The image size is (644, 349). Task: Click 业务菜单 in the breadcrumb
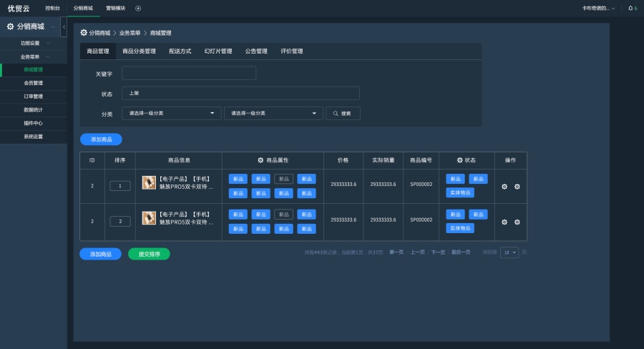[130, 33]
